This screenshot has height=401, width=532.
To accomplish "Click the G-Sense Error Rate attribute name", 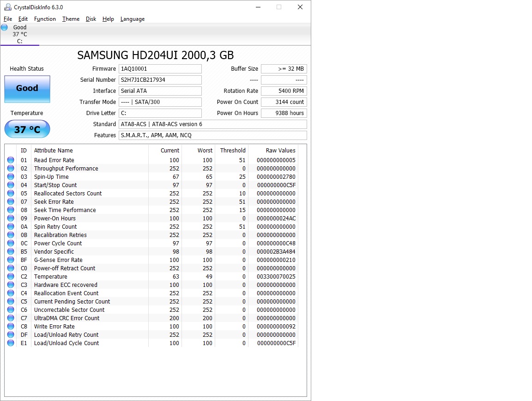I will [x=58, y=260].
